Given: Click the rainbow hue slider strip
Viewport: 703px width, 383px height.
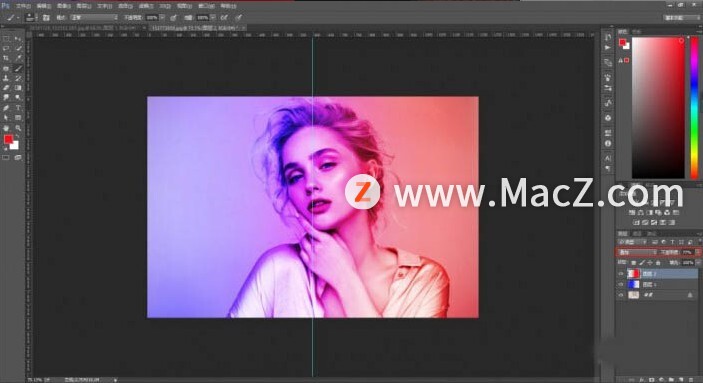Looking at the screenshot, I should [694, 108].
